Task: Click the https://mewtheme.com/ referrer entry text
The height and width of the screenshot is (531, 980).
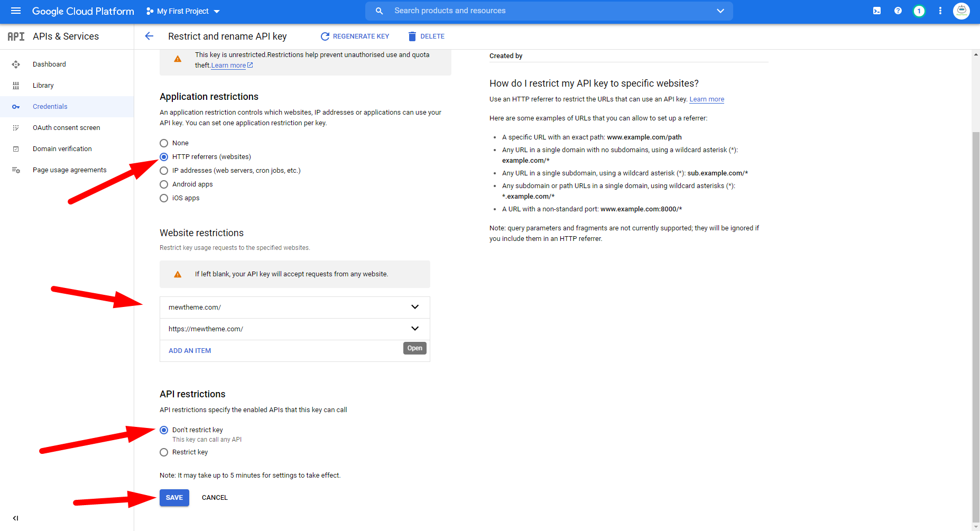Action: click(x=206, y=329)
